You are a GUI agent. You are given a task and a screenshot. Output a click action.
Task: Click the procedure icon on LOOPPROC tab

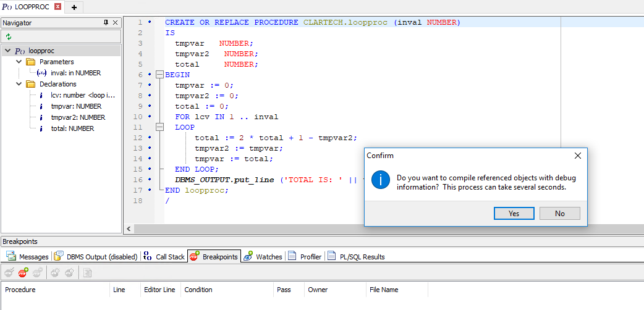coord(7,7)
